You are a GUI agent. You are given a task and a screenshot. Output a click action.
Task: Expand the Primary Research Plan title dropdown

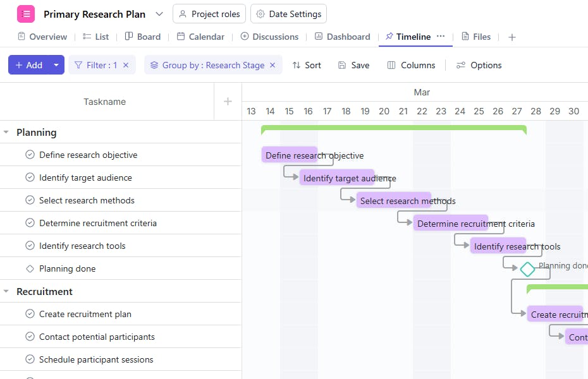coord(159,14)
